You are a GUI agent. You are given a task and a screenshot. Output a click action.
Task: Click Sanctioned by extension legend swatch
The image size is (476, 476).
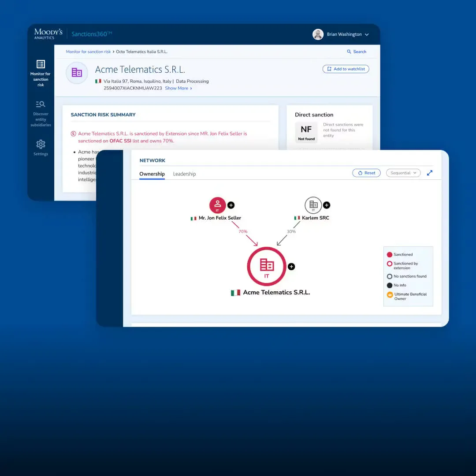coord(390,264)
